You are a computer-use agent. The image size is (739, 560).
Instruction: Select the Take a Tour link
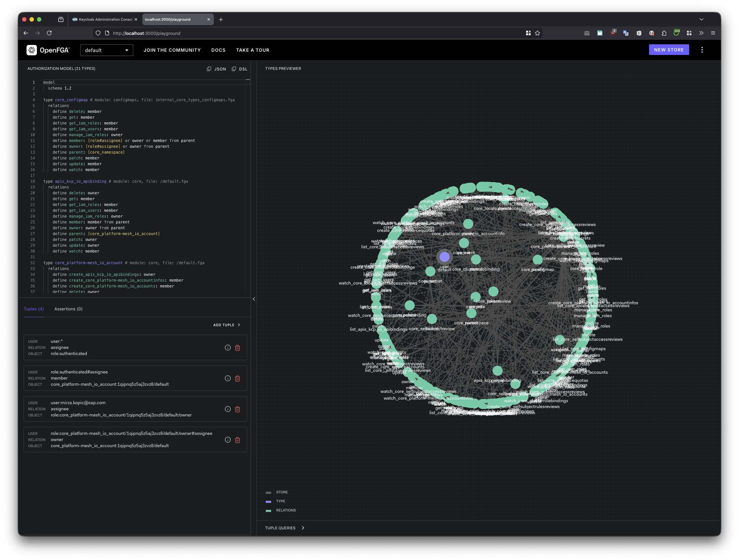pyautogui.click(x=253, y=50)
